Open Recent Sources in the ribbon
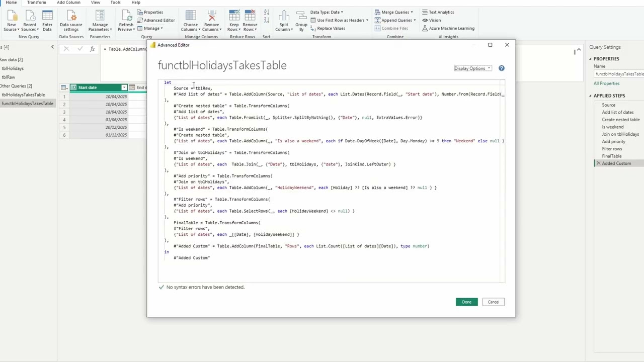The image size is (644, 362). pyautogui.click(x=29, y=21)
